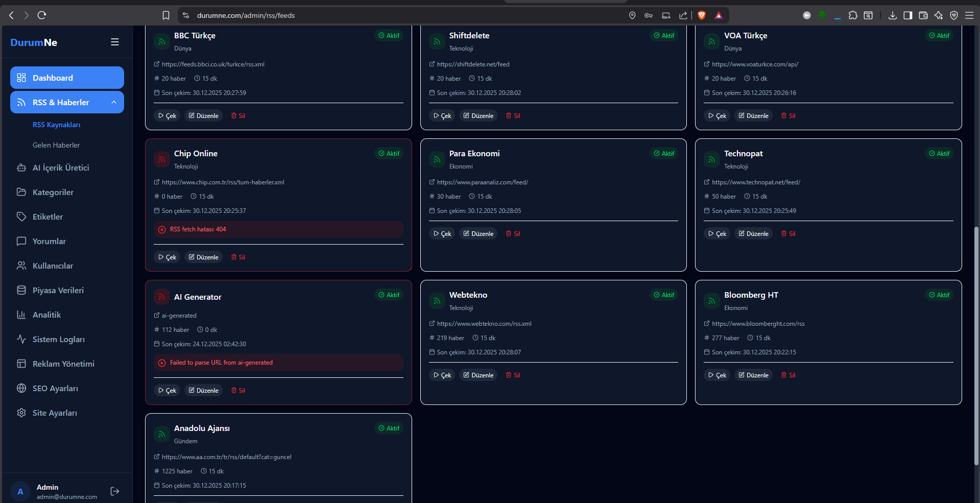Screen dimensions: 980x503
Task: Fetch Bloomberg HT feed with Çek
Action: tap(717, 375)
